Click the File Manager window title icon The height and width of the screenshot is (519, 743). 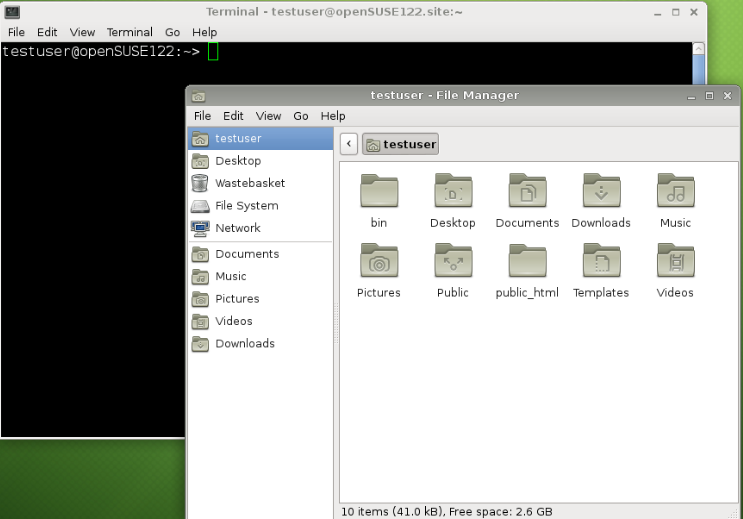coord(199,96)
